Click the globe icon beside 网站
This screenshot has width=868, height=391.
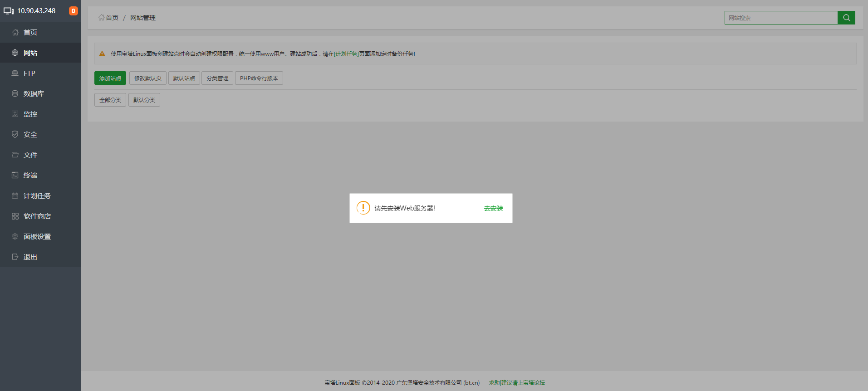click(15, 53)
